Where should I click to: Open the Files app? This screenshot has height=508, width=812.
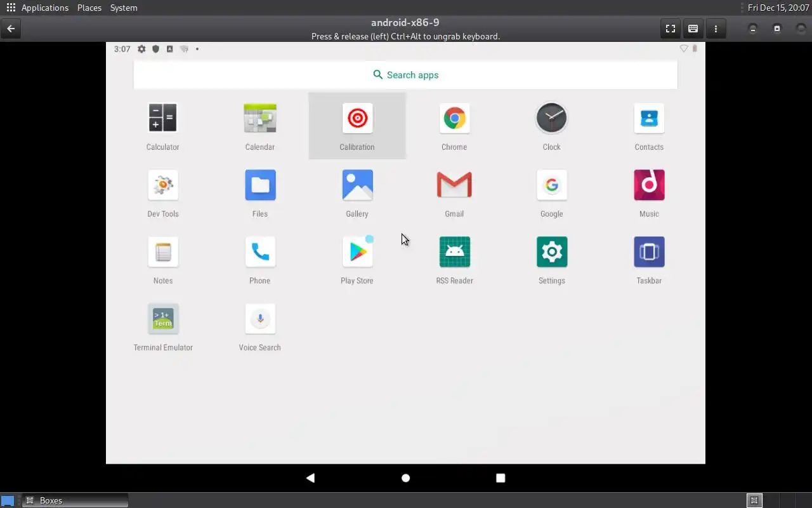click(x=260, y=193)
